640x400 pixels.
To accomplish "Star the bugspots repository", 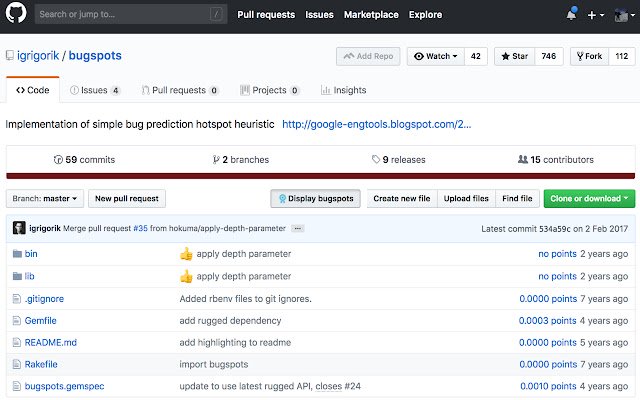I will tap(515, 56).
